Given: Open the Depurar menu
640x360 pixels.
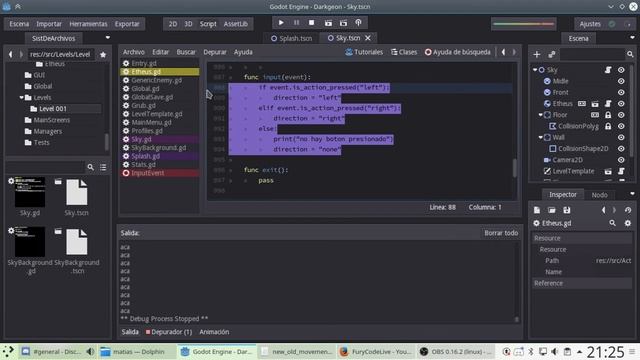Looking at the screenshot, I should [x=215, y=52].
